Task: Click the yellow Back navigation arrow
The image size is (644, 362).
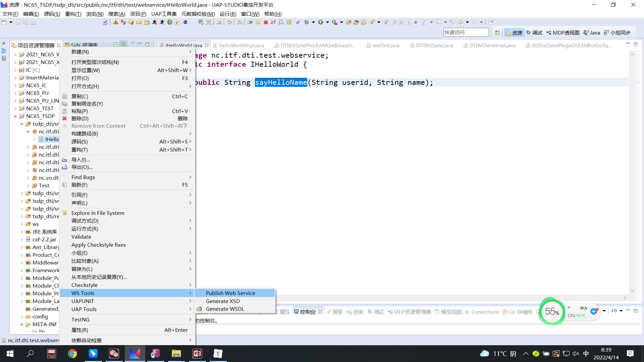Action: (461, 22)
